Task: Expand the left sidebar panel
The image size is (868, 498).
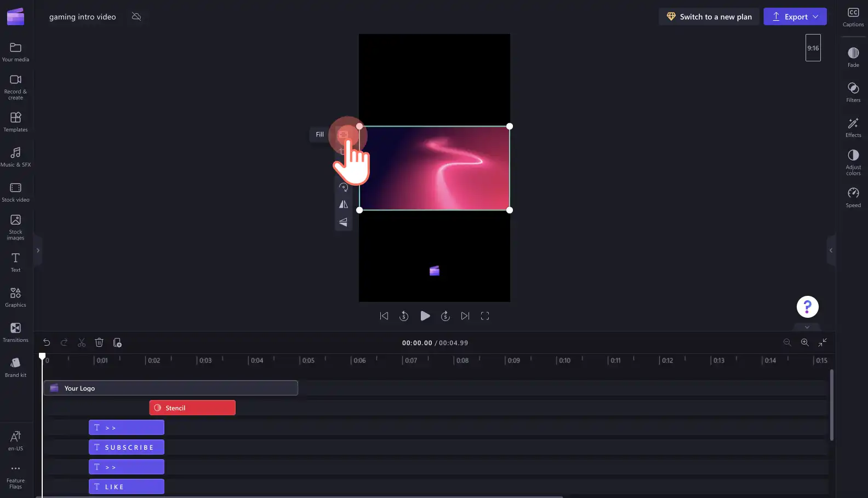Action: (38, 250)
